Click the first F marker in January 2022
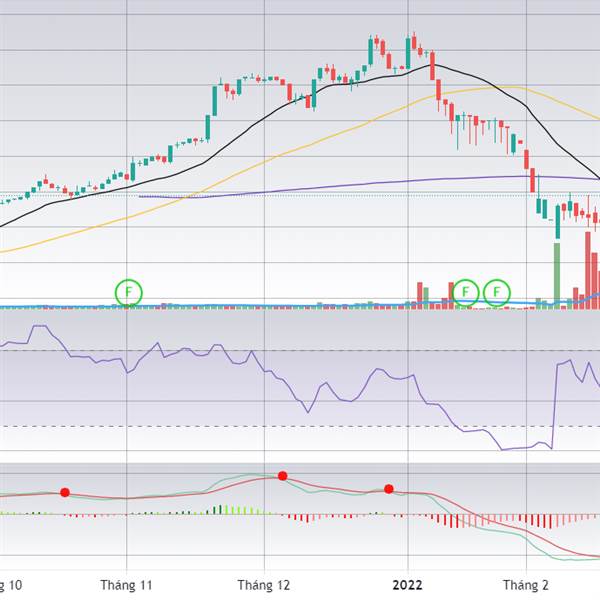 465,293
